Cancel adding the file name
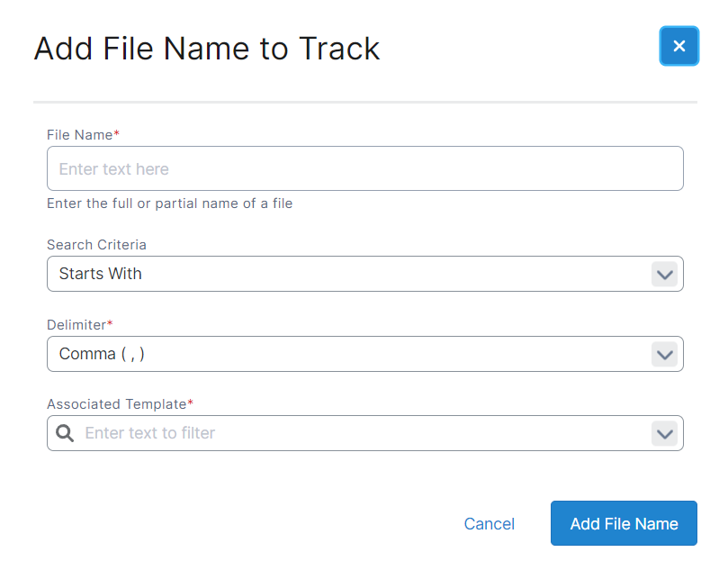This screenshot has height=570, width=728. (490, 524)
